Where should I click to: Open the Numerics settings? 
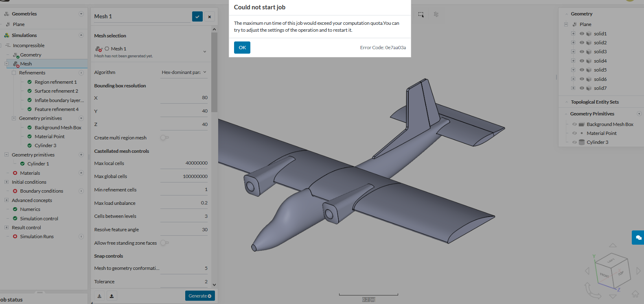pyautogui.click(x=30, y=209)
